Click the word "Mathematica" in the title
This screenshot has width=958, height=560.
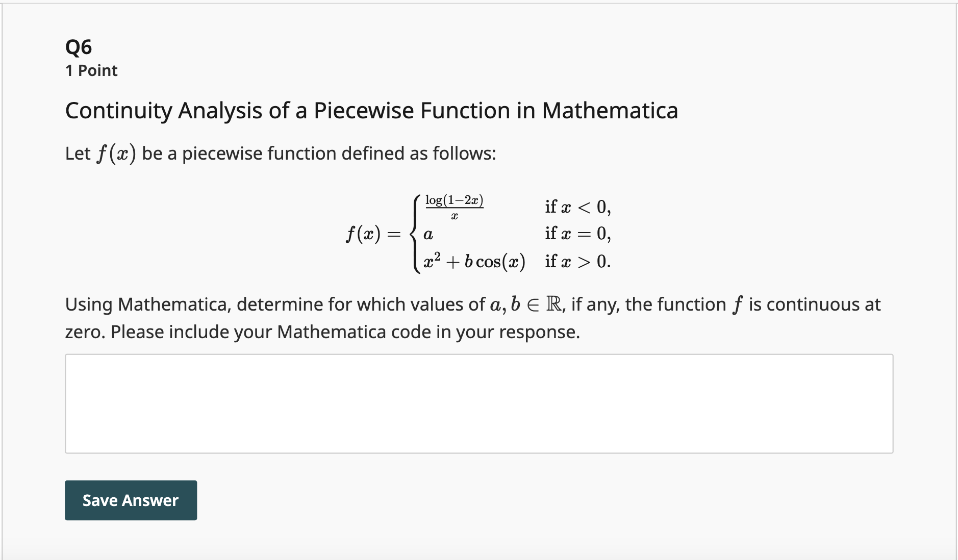(x=610, y=111)
